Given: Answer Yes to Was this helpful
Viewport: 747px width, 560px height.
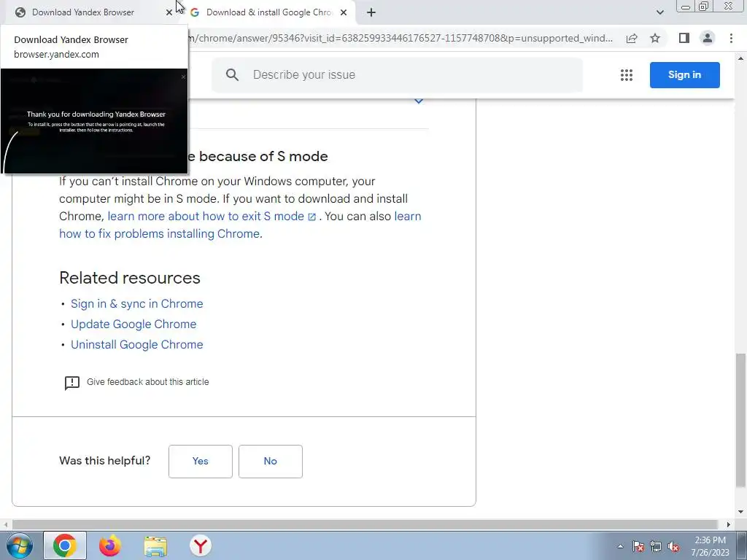Looking at the screenshot, I should (200, 462).
